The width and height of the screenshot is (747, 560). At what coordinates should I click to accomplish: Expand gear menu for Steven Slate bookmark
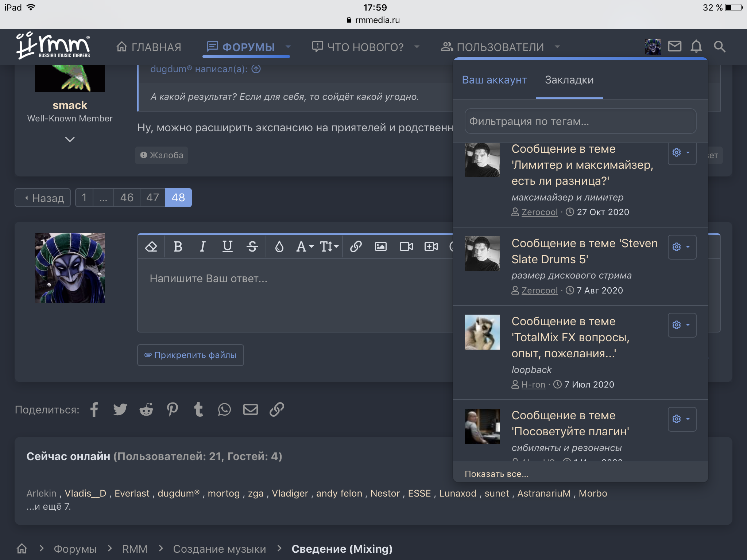682,247
